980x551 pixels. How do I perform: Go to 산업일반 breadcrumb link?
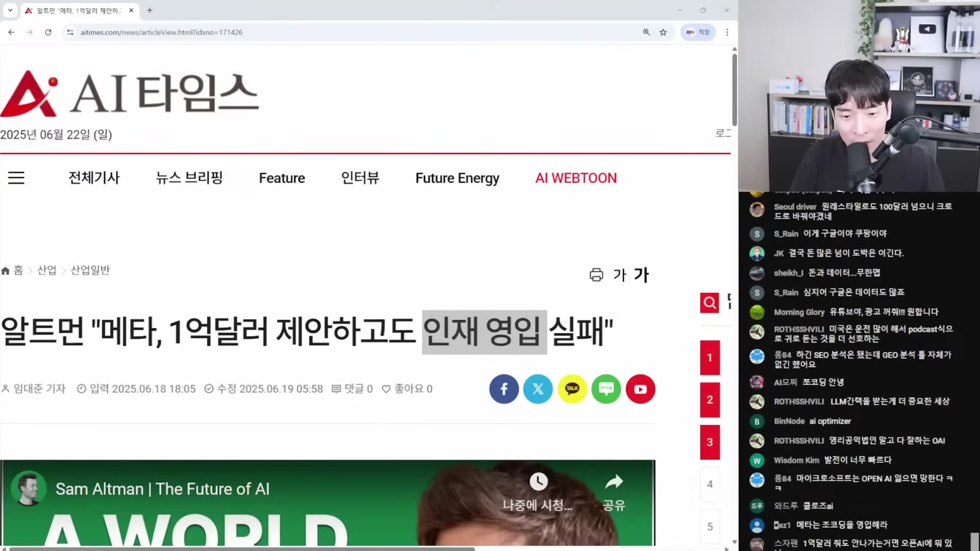90,270
